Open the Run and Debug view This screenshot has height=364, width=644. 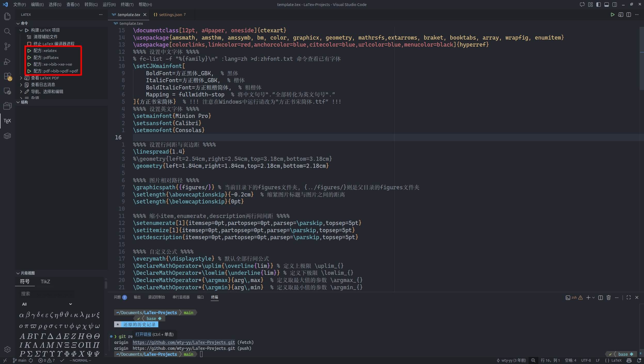tap(7, 62)
